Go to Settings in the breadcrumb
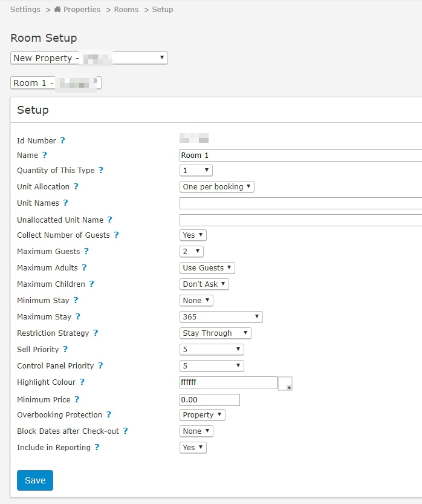This screenshot has height=504, width=422. [x=25, y=9]
